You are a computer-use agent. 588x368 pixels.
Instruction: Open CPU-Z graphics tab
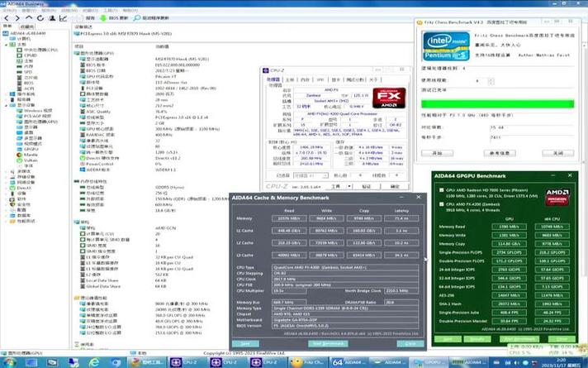[x=335, y=79]
